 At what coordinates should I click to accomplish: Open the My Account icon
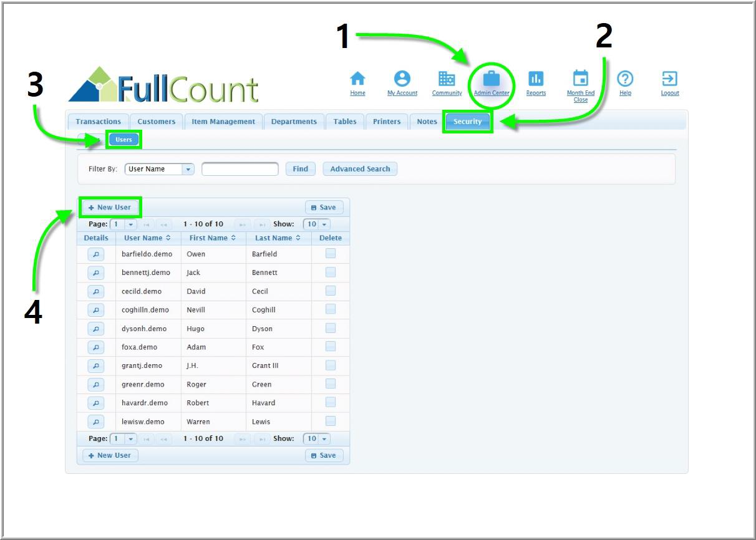point(402,79)
